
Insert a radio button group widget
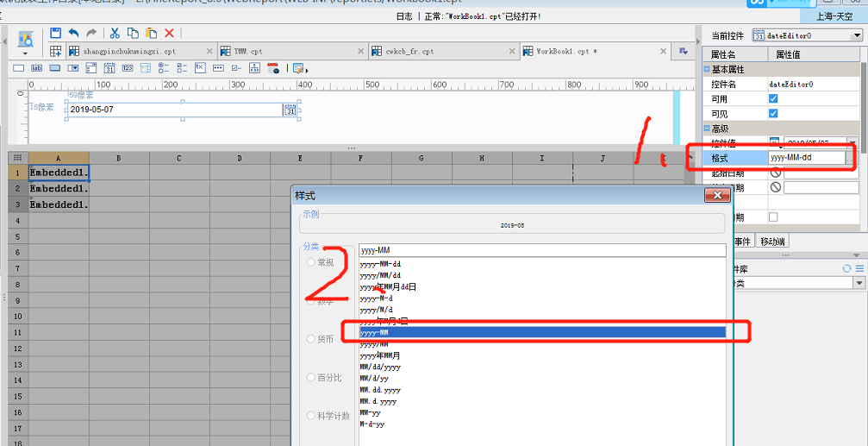click(164, 68)
